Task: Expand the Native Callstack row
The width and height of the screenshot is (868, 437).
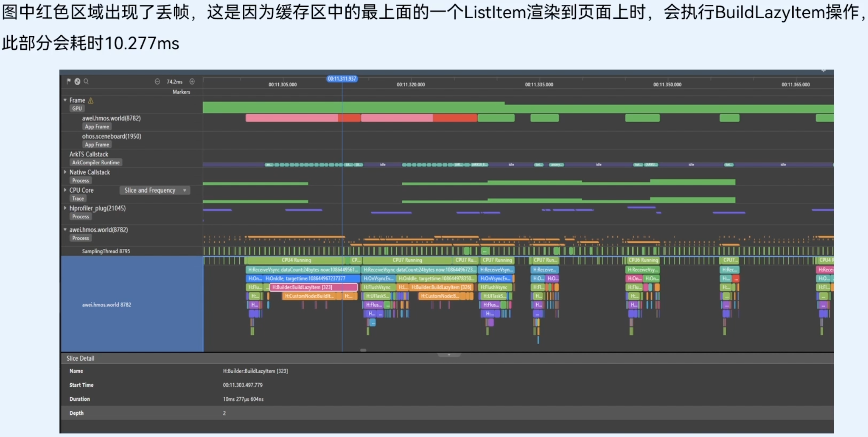Action: 65,172
